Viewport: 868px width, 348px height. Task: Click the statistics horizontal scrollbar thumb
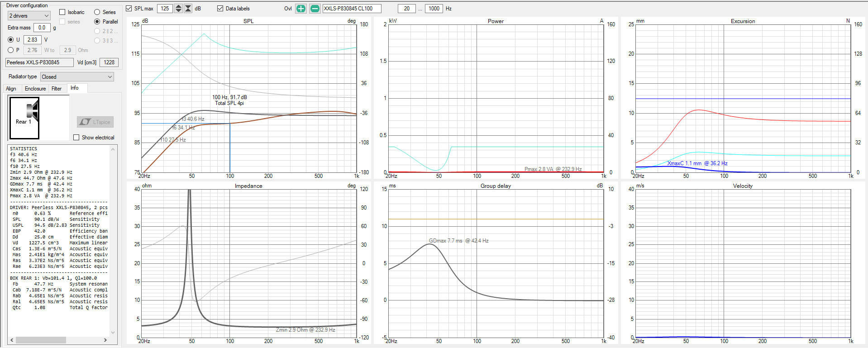41,340
